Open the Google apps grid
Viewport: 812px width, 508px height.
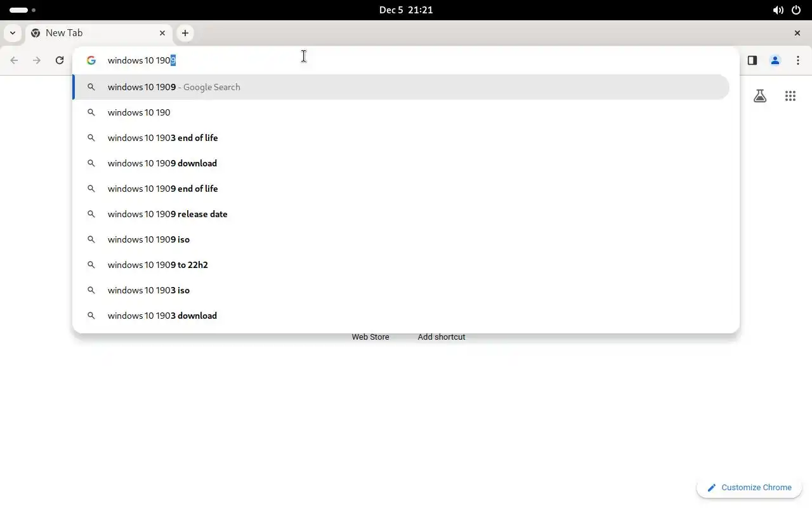click(790, 96)
